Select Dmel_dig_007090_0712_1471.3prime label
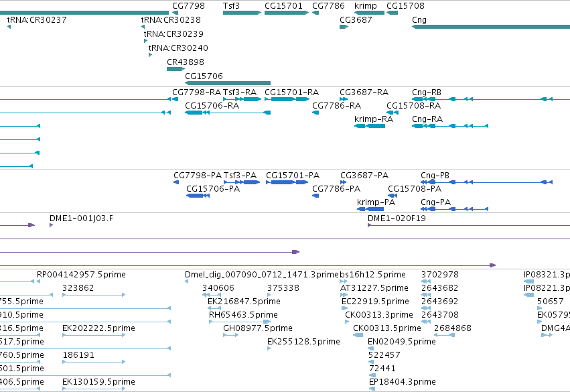This screenshot has height=392, width=570. coord(262,275)
